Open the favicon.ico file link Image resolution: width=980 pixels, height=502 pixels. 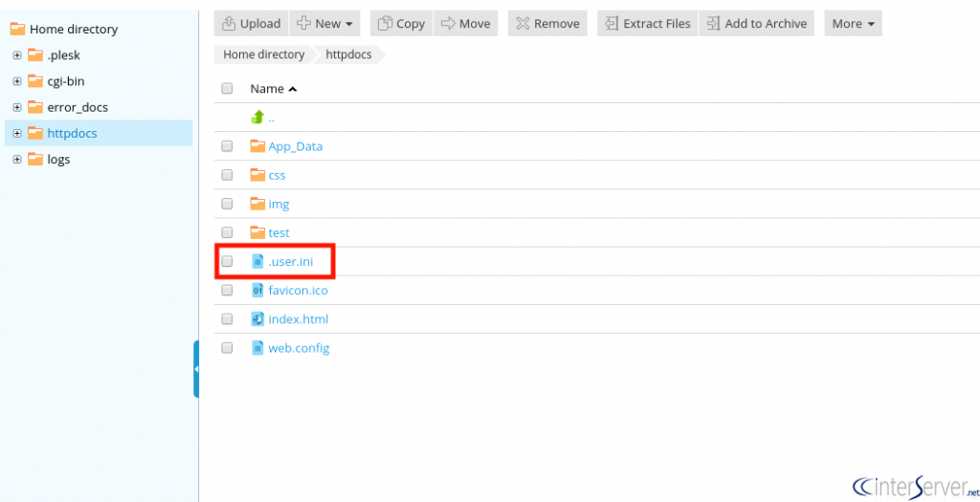pos(299,291)
